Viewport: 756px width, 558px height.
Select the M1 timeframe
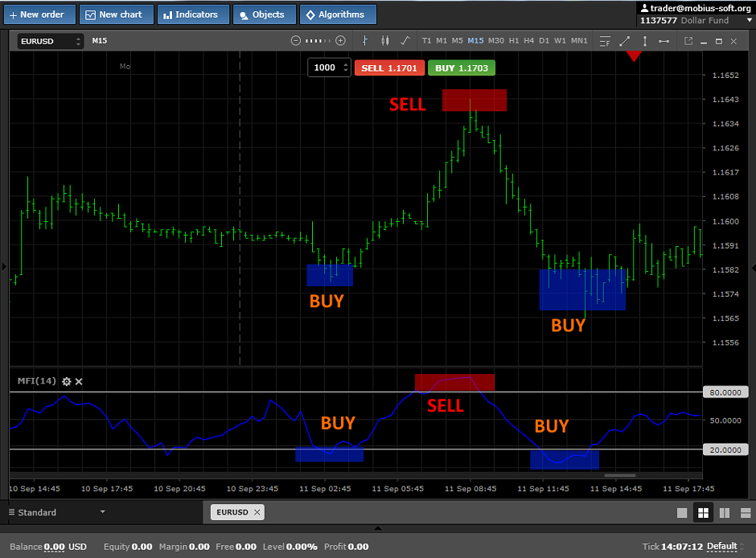click(442, 41)
